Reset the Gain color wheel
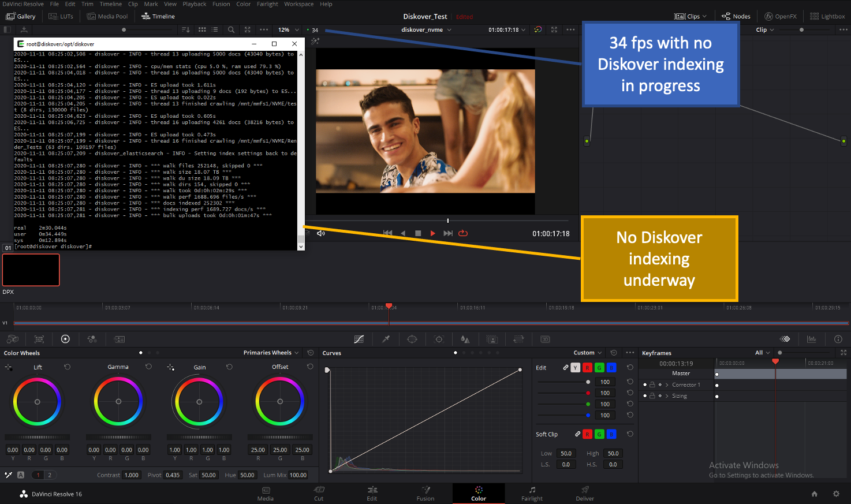This screenshot has height=504, width=851. pos(229,367)
